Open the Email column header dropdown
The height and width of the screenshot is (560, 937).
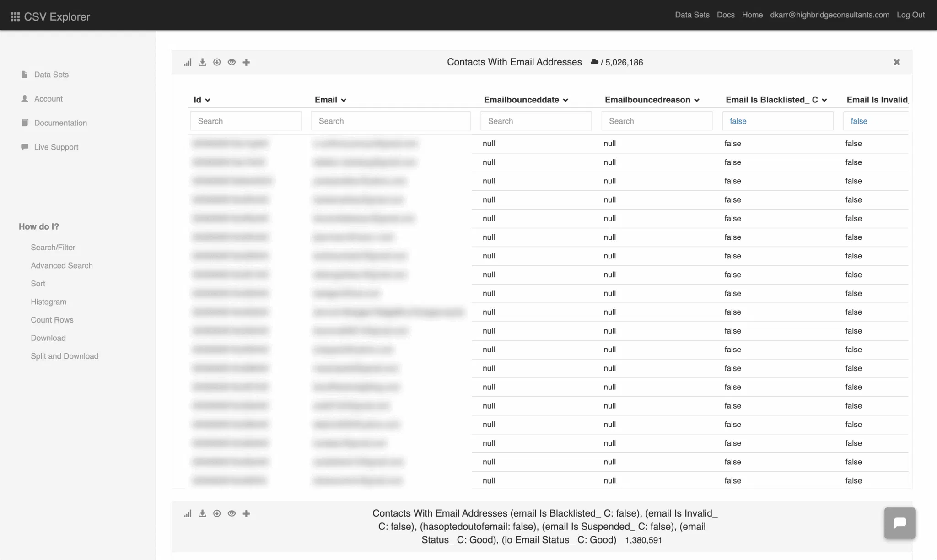tap(344, 100)
